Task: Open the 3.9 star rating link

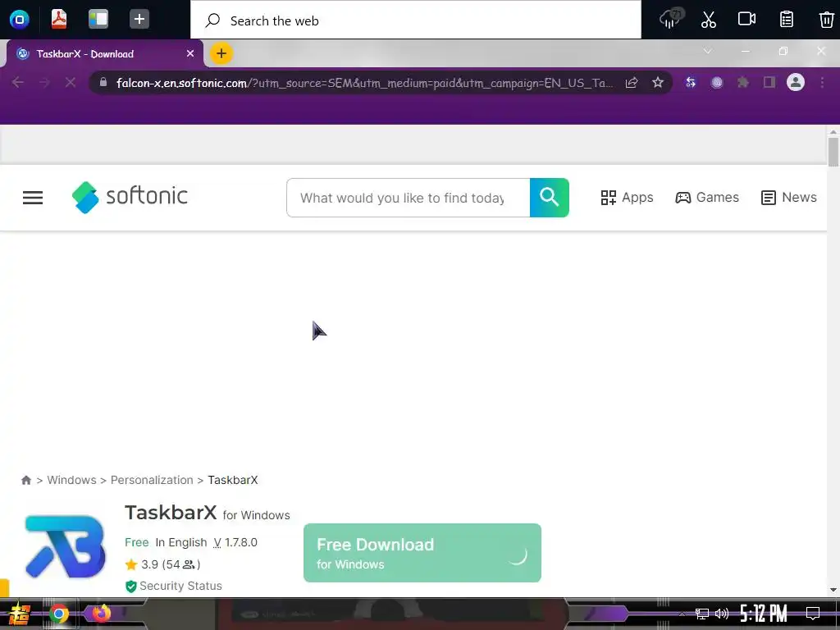Action: pos(162,564)
